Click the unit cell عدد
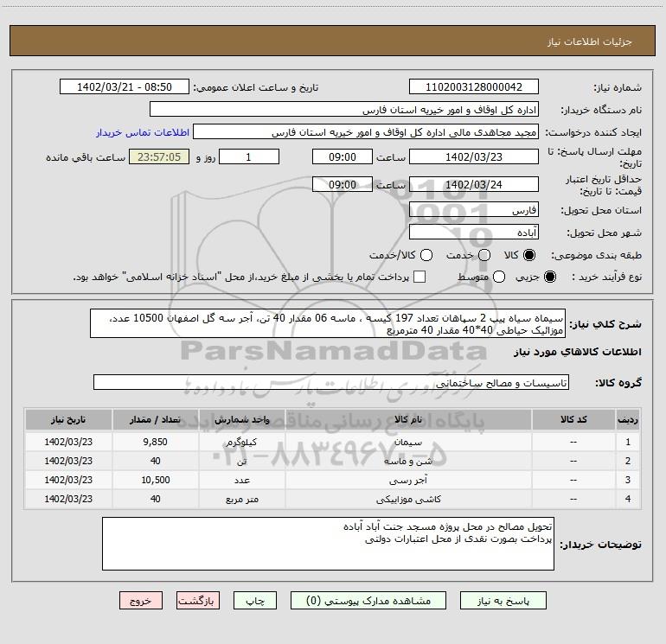The image size is (666, 644). click(x=241, y=480)
